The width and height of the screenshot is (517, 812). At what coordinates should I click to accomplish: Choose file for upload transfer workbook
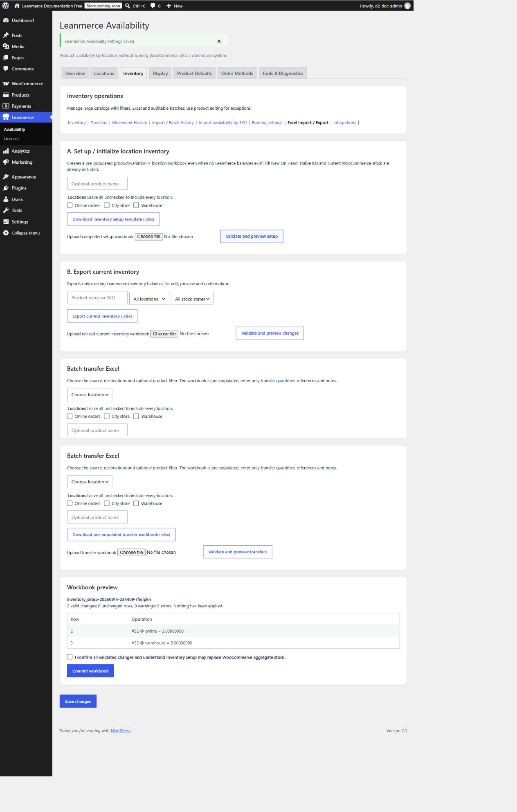131,552
